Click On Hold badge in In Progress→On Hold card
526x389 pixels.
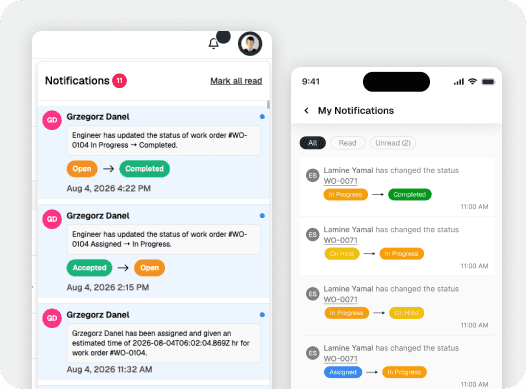(406, 313)
